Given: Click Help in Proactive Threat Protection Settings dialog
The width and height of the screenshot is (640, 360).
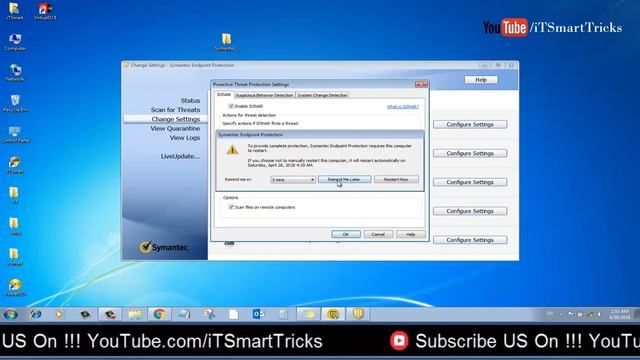Looking at the screenshot, I should [x=411, y=234].
